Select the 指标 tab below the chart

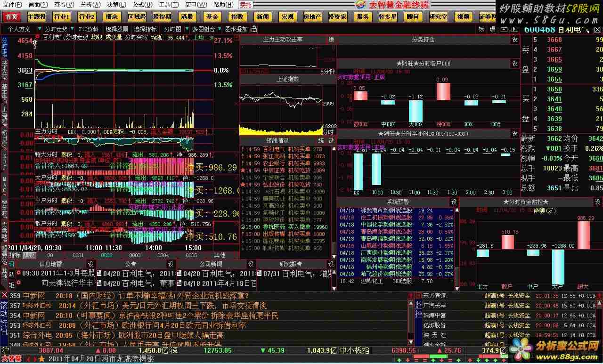click(x=15, y=255)
